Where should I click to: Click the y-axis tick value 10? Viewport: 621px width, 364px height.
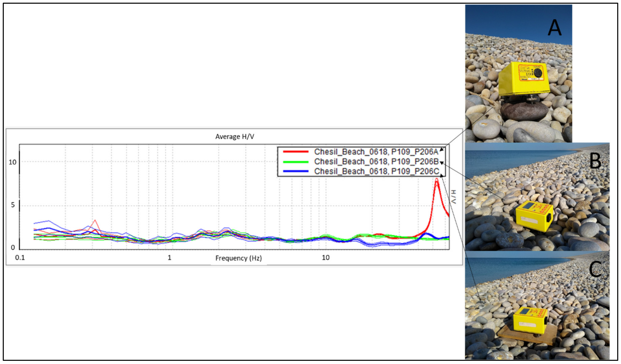(x=13, y=162)
